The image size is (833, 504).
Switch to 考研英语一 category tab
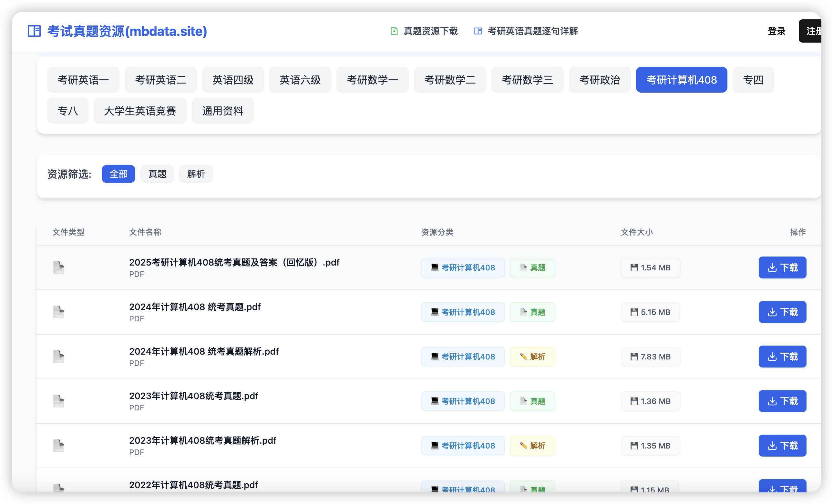click(x=83, y=80)
